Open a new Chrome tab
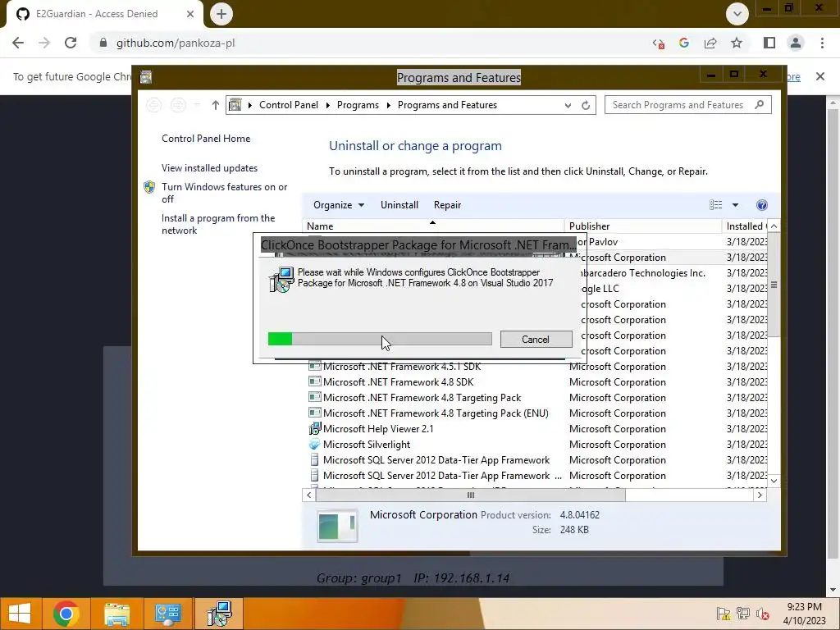840x630 pixels. click(221, 14)
